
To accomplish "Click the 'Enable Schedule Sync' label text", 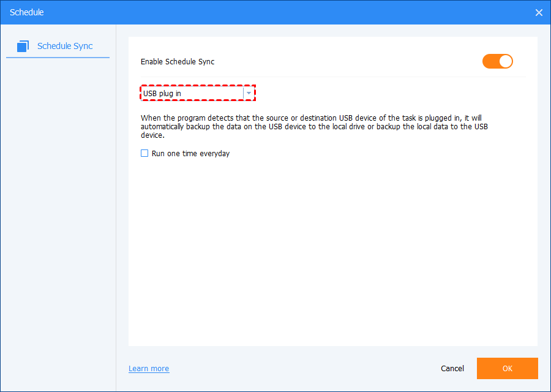I will point(178,61).
